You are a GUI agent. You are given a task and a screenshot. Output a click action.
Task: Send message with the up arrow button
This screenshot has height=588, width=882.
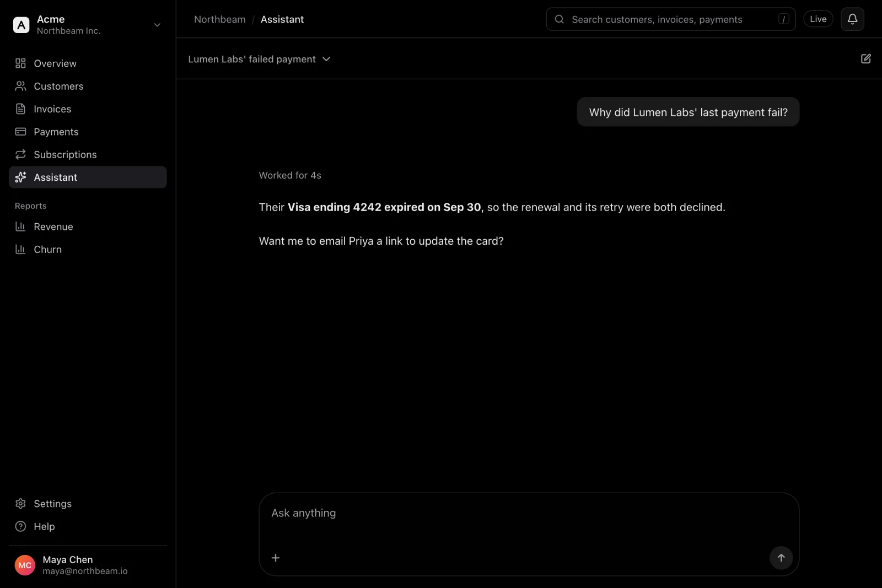pos(781,558)
